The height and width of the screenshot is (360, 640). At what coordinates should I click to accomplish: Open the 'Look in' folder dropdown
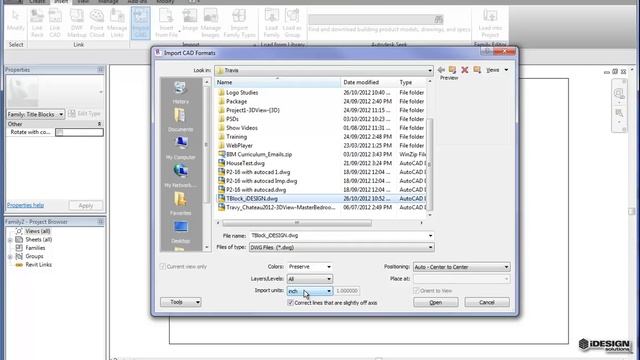pos(429,70)
